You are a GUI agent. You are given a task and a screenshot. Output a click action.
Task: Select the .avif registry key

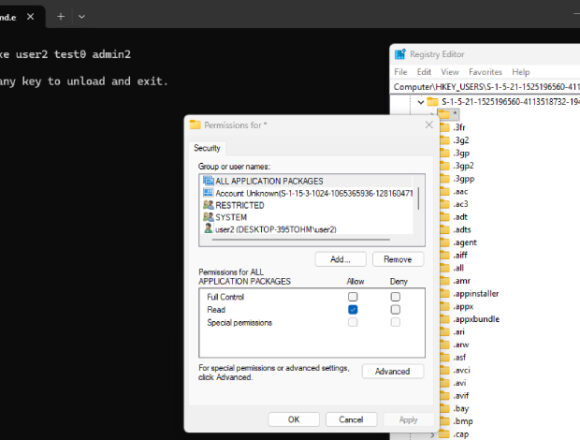[461, 396]
